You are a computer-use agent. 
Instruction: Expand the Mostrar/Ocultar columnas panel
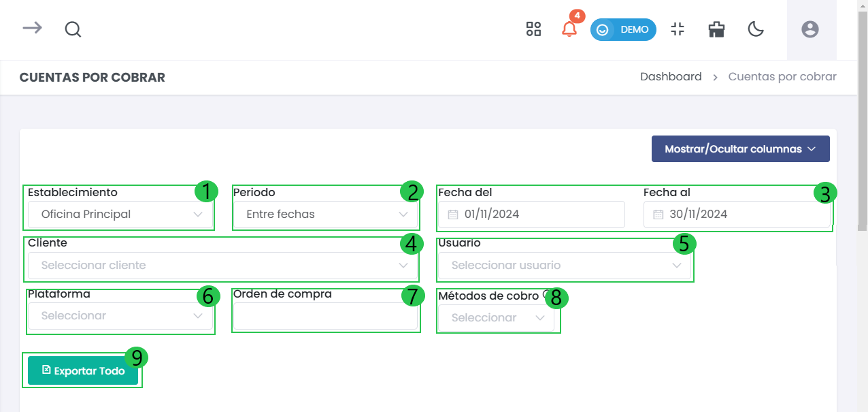[x=740, y=148]
